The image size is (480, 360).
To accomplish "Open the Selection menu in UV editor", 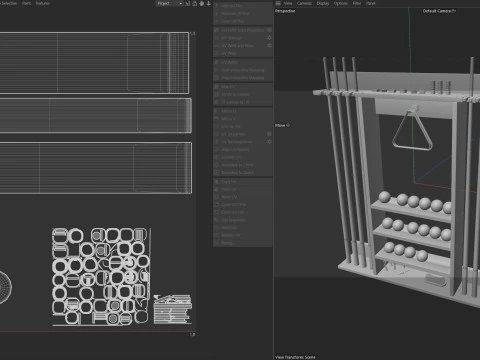I will point(9,3).
